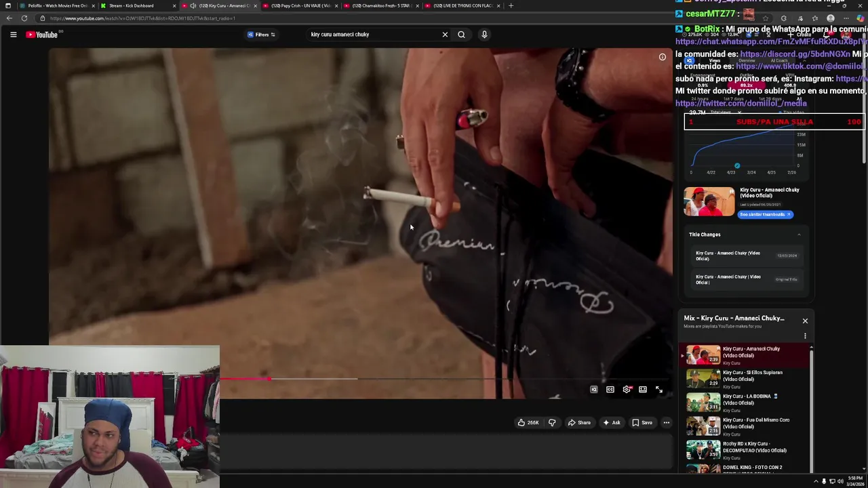This screenshot has width=868, height=488.
Task: Open the taskbar clock showing 5:58 PM
Action: [x=855, y=481]
